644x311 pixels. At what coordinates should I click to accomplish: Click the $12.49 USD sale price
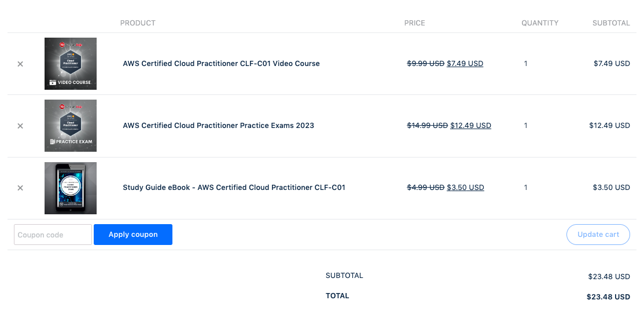tap(470, 126)
